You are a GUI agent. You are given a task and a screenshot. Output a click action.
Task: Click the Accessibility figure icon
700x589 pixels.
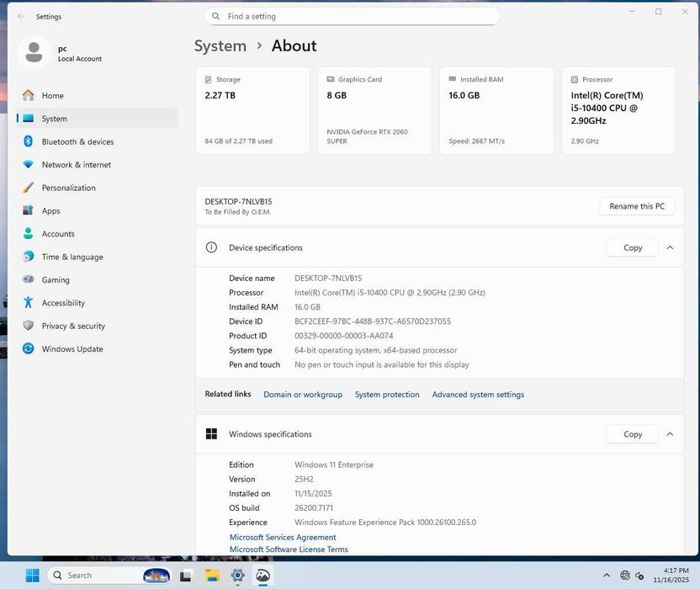[x=28, y=302]
